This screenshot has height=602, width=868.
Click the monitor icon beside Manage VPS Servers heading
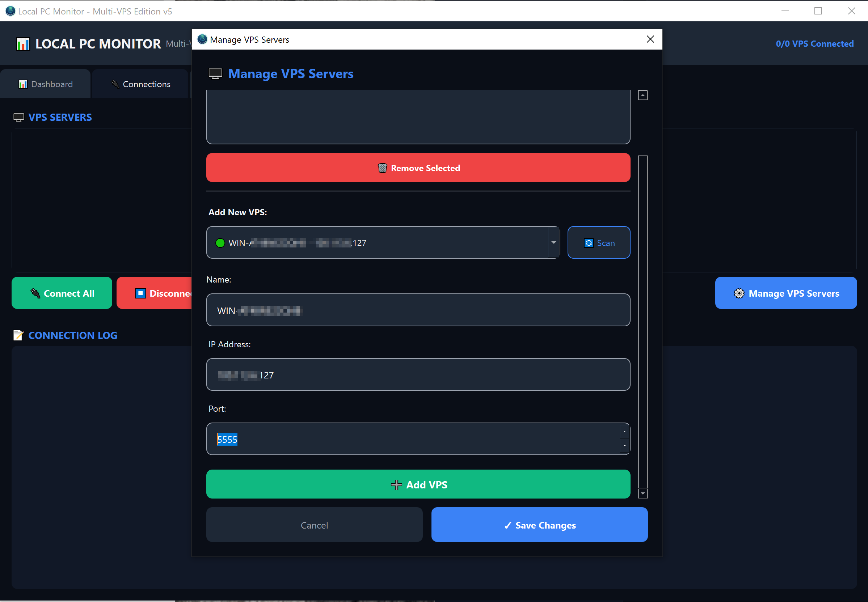click(215, 74)
